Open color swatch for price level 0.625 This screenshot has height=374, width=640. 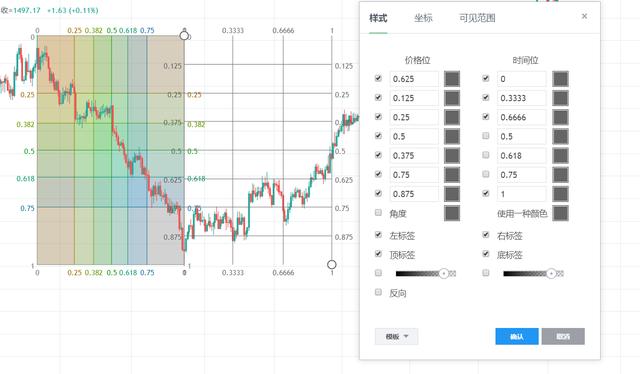pyautogui.click(x=452, y=79)
